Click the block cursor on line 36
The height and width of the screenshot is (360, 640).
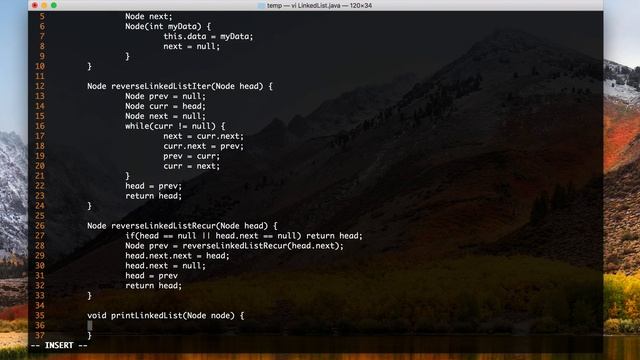90,325
